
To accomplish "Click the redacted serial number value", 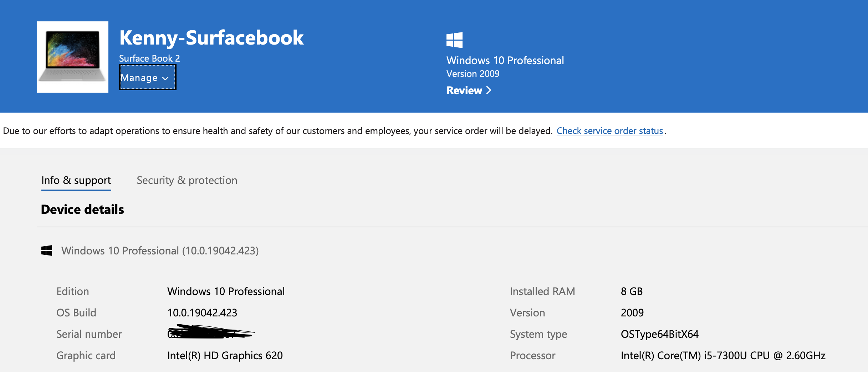I will 210,332.
